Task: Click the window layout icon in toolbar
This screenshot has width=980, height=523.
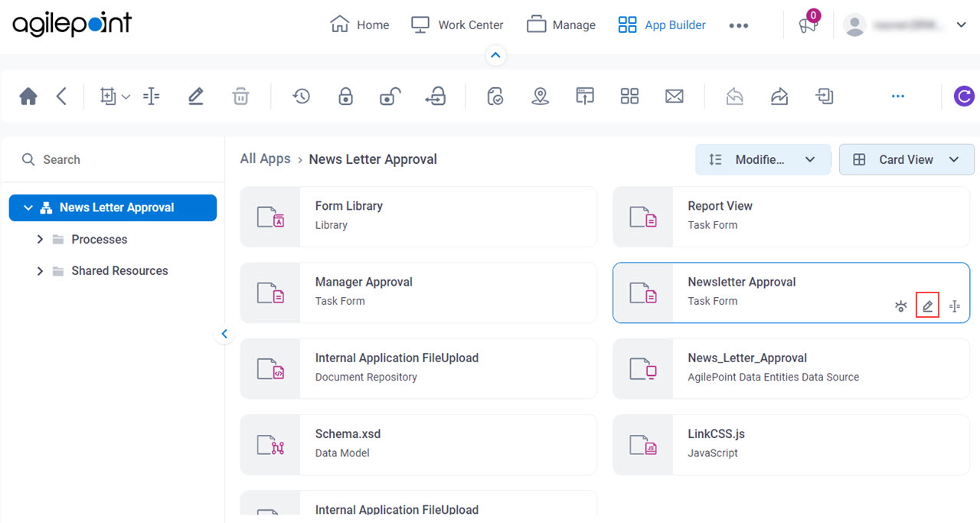Action: (585, 96)
